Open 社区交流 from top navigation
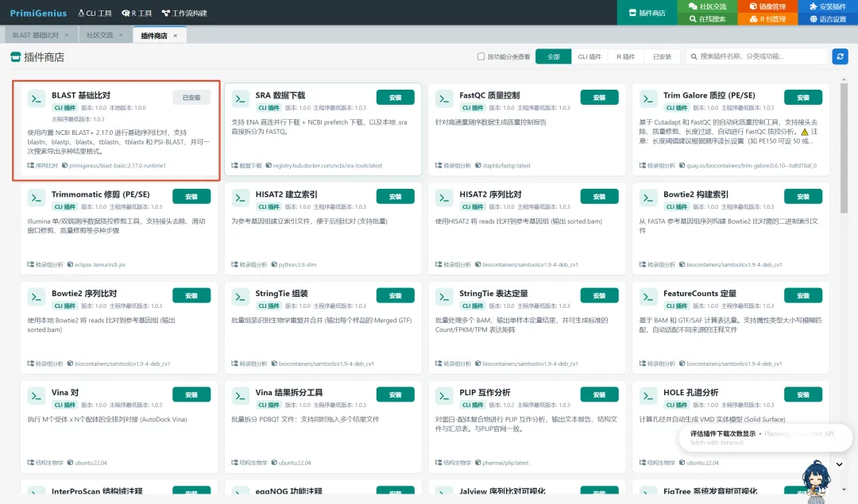Viewport: 858px width, 504px height. (x=707, y=6)
